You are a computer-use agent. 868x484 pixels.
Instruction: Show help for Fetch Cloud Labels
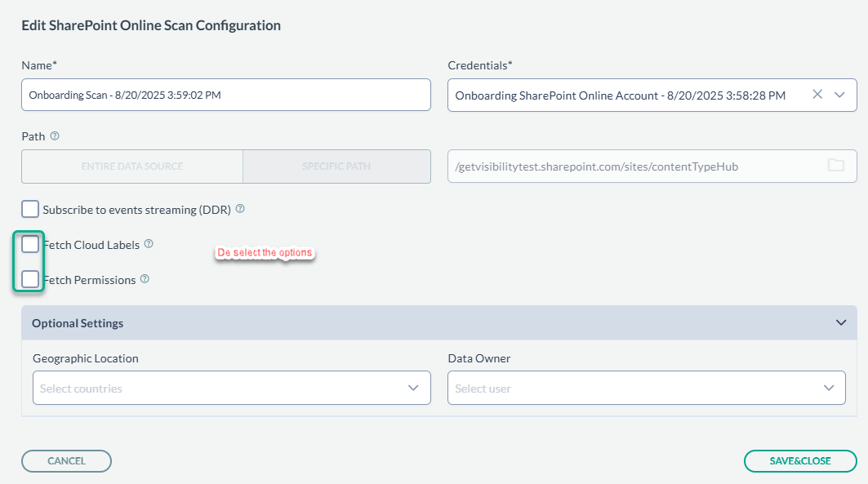(x=149, y=244)
